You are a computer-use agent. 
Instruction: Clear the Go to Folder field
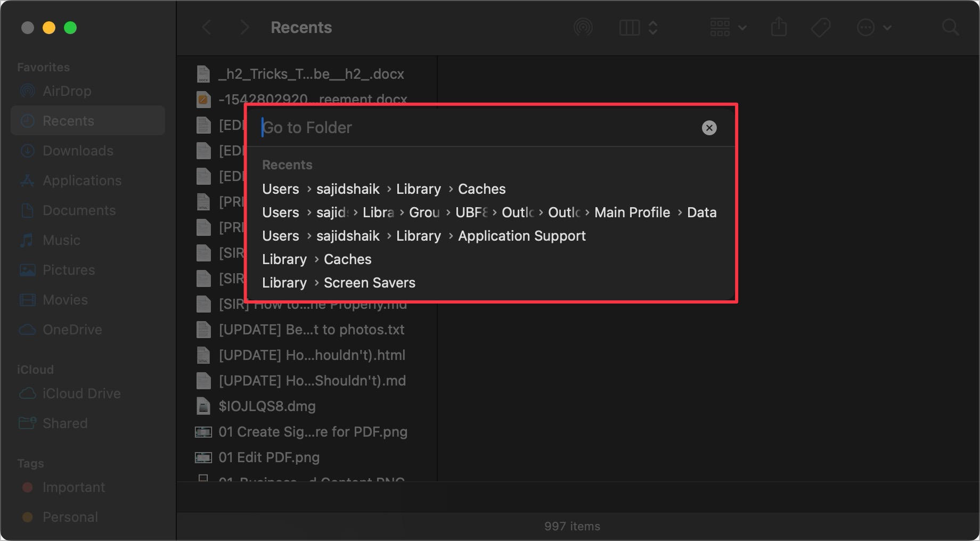(x=709, y=128)
